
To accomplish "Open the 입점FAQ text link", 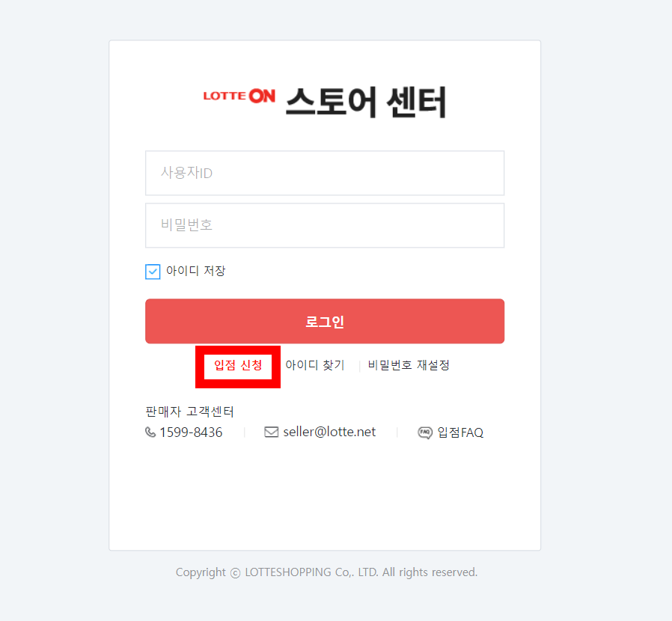I will click(460, 432).
